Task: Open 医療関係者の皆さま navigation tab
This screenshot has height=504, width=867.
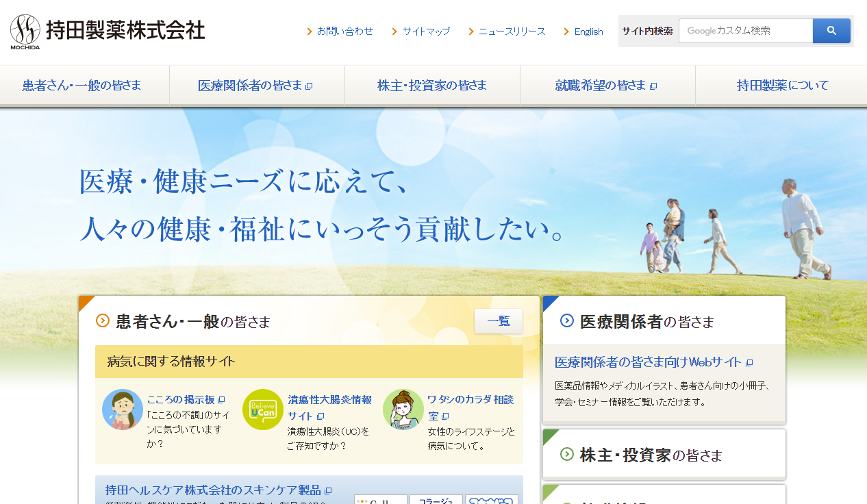Action: (257, 86)
